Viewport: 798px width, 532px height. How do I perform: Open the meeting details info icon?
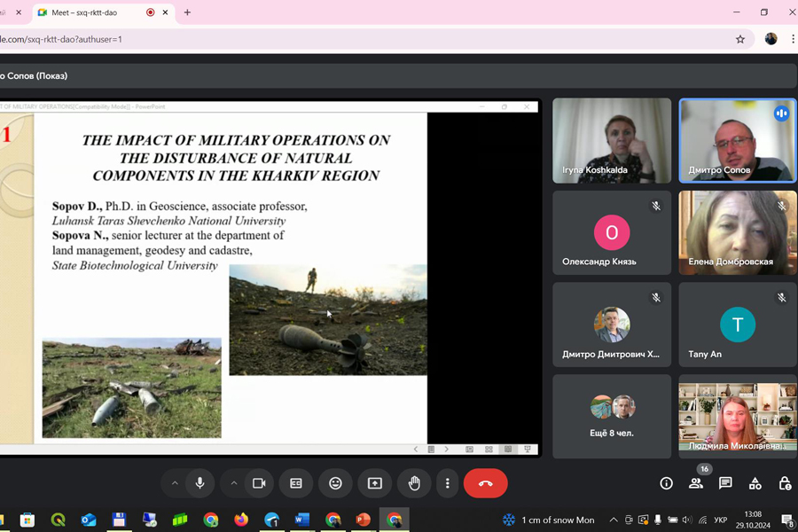(666, 483)
